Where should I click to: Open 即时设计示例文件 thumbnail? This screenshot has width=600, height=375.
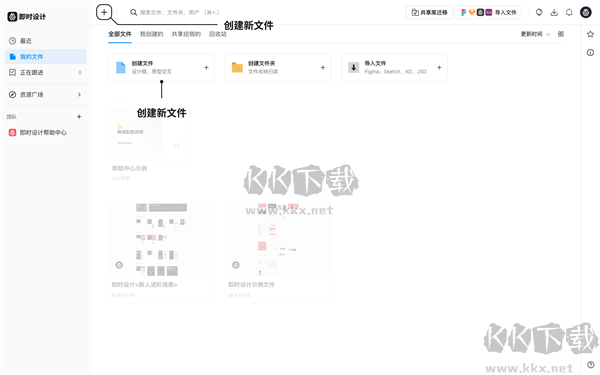point(278,240)
